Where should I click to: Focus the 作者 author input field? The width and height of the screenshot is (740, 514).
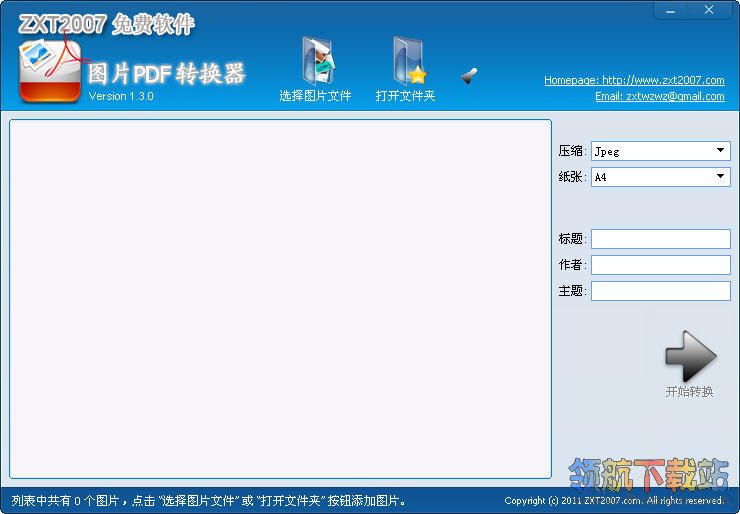click(x=660, y=265)
